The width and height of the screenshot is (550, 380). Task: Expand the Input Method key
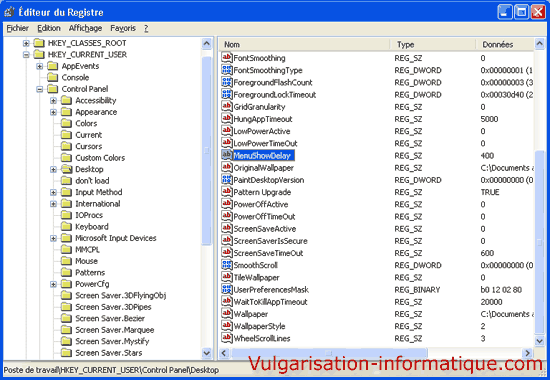[53, 192]
